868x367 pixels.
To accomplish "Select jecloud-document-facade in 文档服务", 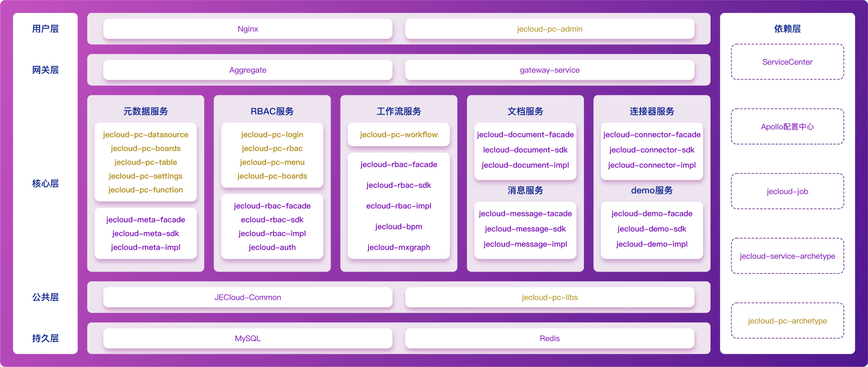I will point(525,135).
